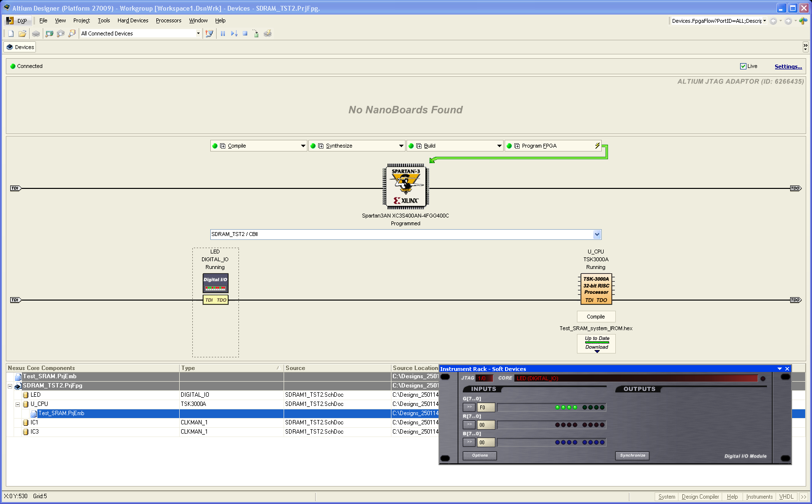Open the All Connected Devices dropdown
The image size is (812, 504).
click(x=198, y=34)
